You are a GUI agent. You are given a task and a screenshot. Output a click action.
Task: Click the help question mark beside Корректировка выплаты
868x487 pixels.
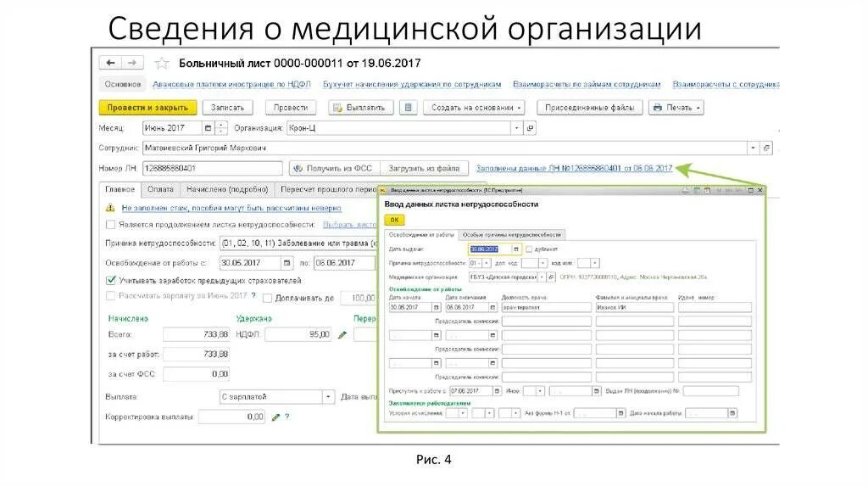click(x=287, y=417)
